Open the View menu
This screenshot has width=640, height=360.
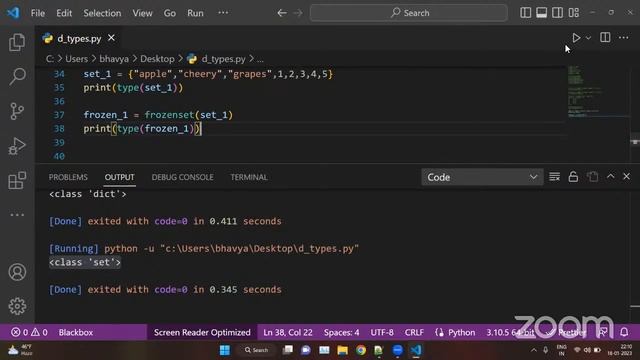coord(142,13)
